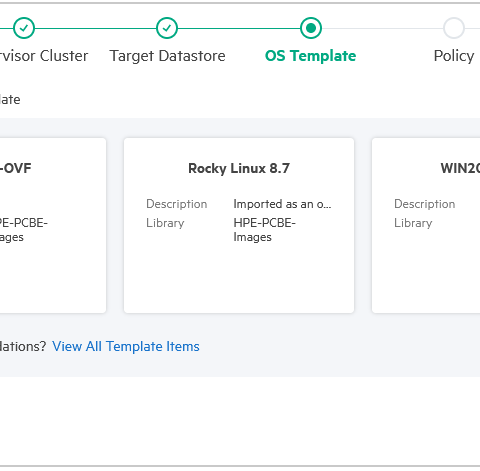Jump to the Policy step label
Viewport: 480px width, 471px height.
coord(454,56)
